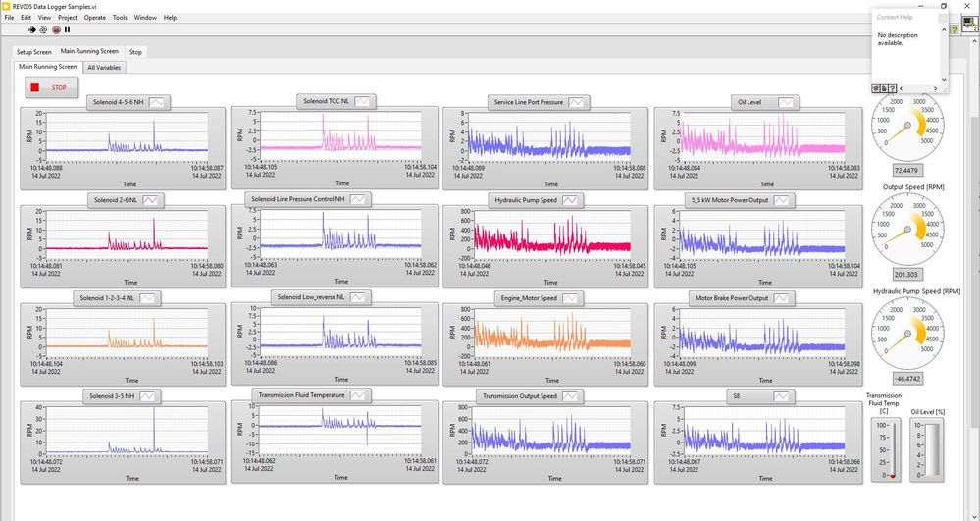Click the Transmission Output Speed chart label
The height and width of the screenshot is (521, 980).
pos(519,396)
